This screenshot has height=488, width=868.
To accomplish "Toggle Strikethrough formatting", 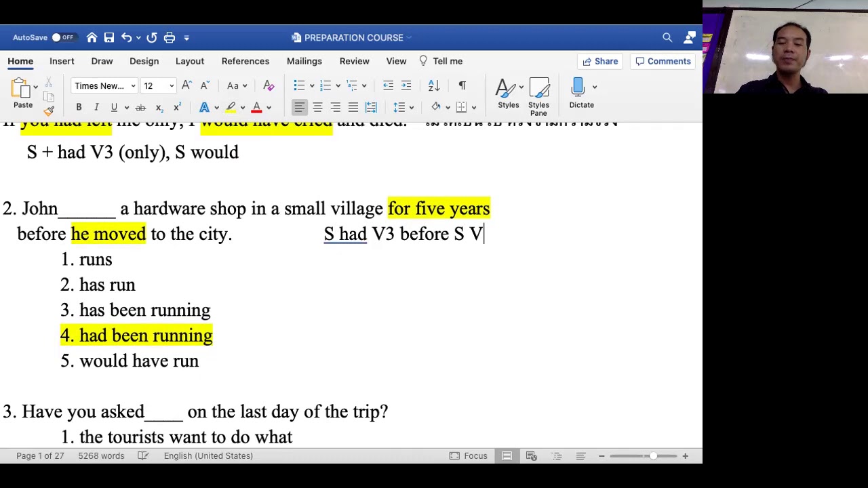I will pos(140,108).
